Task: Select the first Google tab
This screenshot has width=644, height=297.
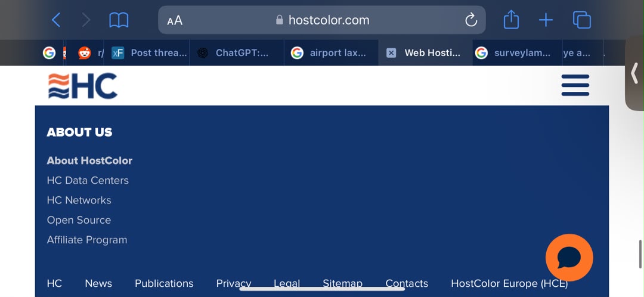Action: 49,53
